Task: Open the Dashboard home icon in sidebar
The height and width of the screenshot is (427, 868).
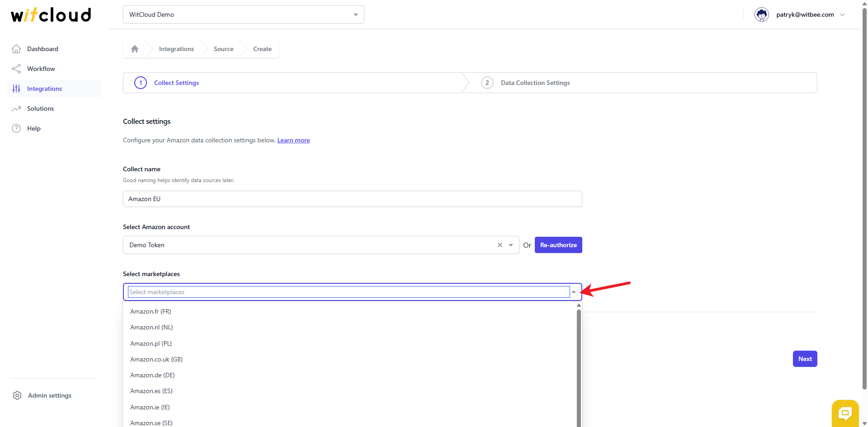Action: pyautogui.click(x=16, y=49)
